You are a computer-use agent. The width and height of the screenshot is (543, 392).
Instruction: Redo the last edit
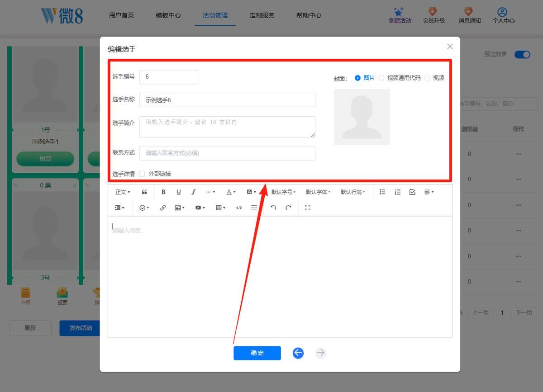288,208
